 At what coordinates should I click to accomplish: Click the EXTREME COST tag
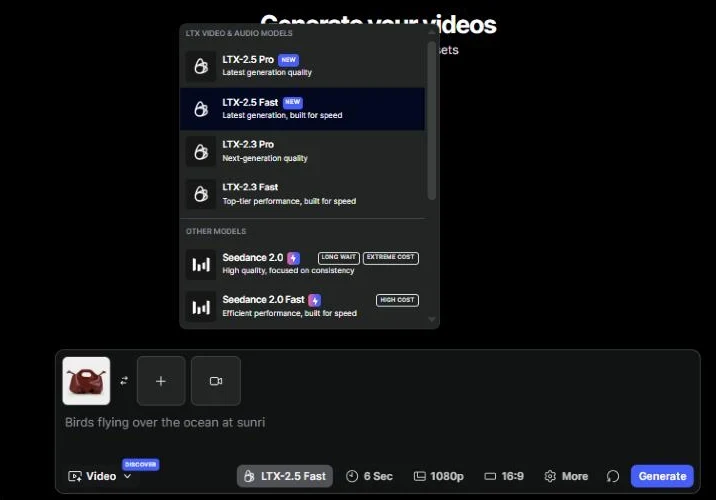[x=391, y=258]
